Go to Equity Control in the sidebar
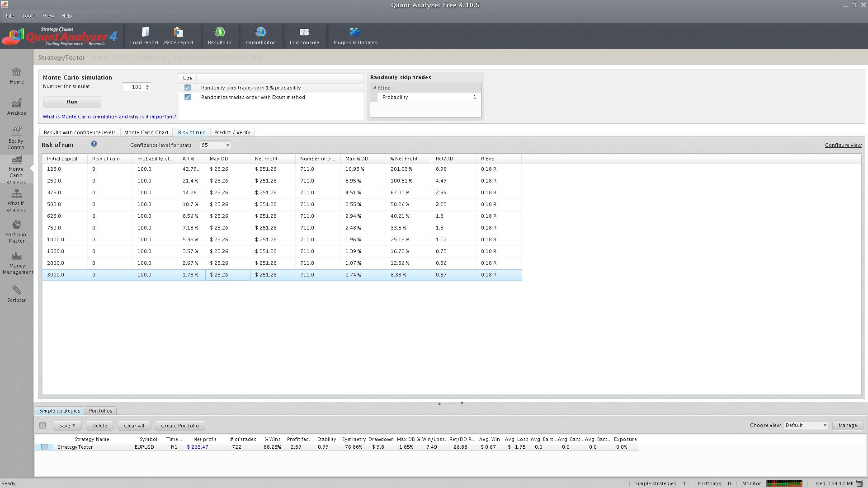Image resolution: width=868 pixels, height=488 pixels. point(17,137)
